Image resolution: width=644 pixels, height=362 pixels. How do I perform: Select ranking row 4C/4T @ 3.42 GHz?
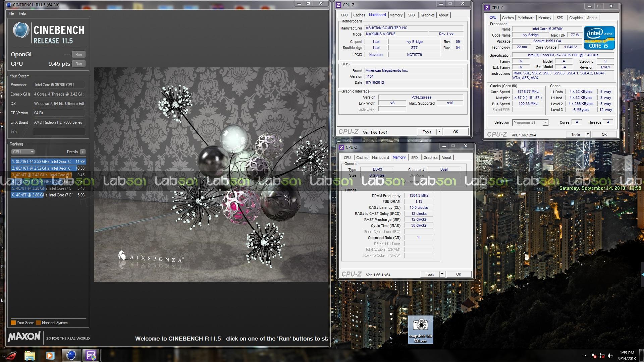coord(48,175)
